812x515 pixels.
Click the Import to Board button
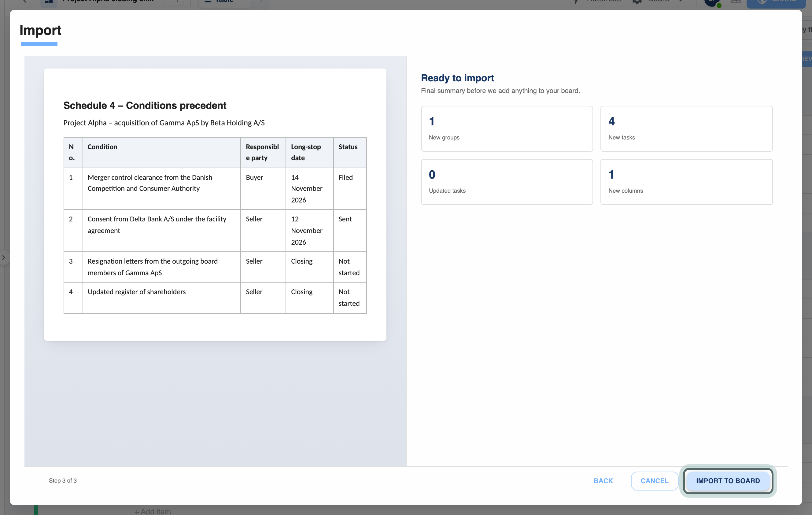coord(728,481)
